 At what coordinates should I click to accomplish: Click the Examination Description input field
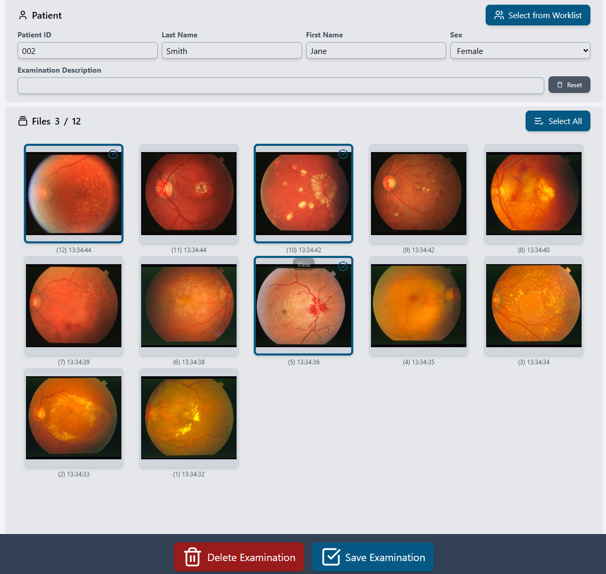point(281,85)
